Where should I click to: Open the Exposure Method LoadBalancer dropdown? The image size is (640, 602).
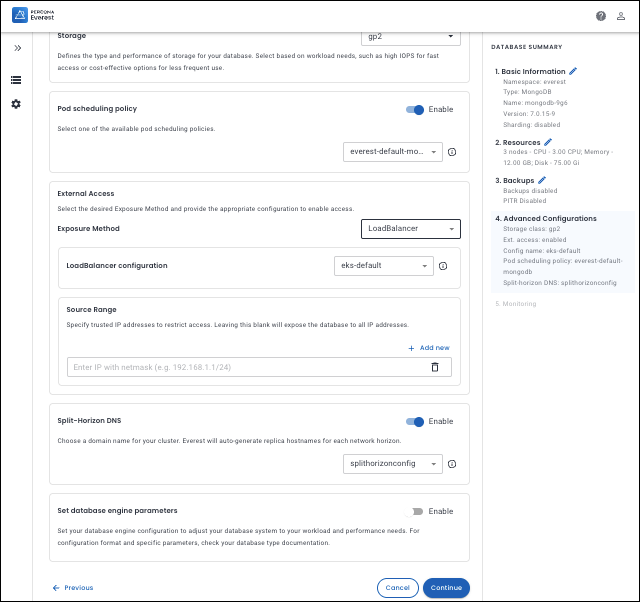410,229
